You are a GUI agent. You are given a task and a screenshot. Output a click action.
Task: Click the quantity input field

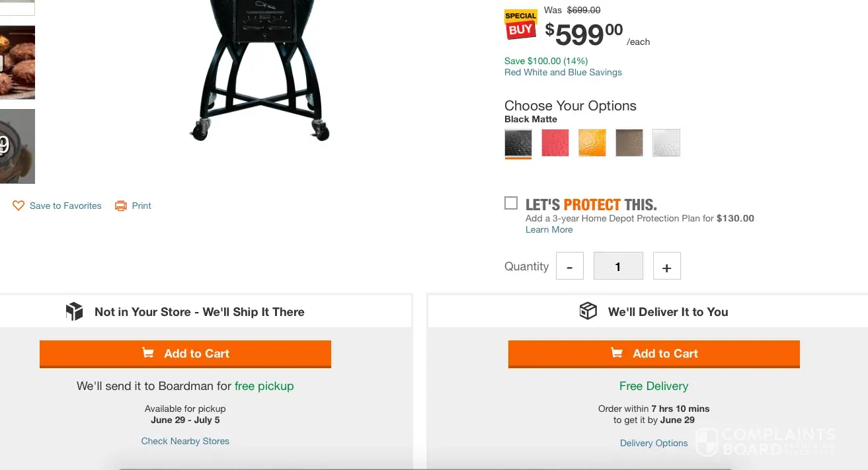tap(618, 266)
